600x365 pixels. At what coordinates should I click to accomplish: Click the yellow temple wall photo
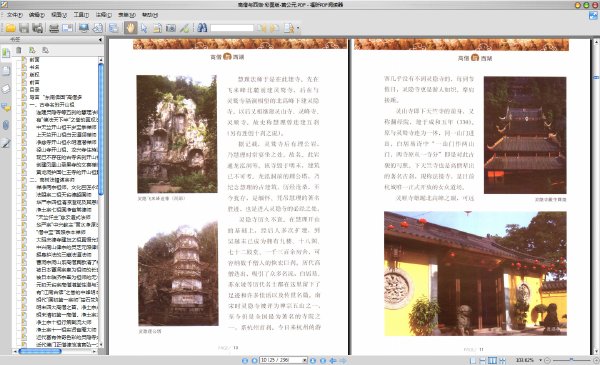pyautogui.click(x=475, y=274)
